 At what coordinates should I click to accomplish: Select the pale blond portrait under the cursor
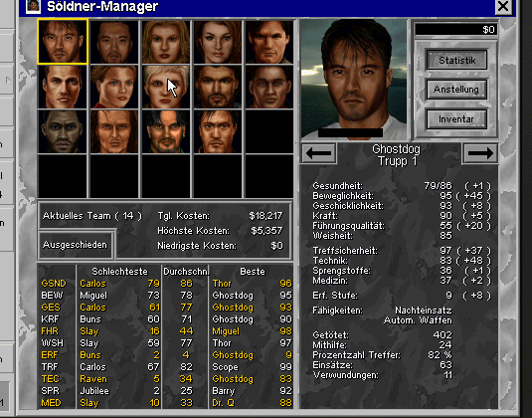[x=166, y=87]
